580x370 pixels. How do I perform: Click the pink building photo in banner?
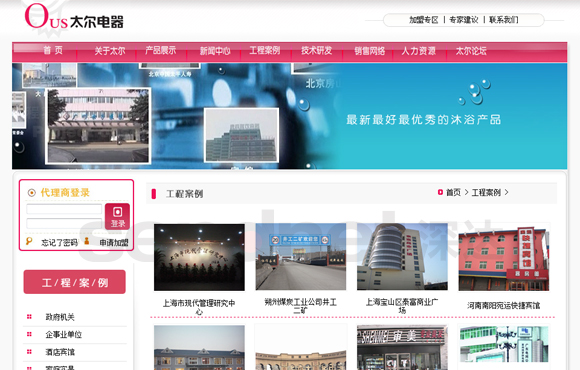point(98,126)
